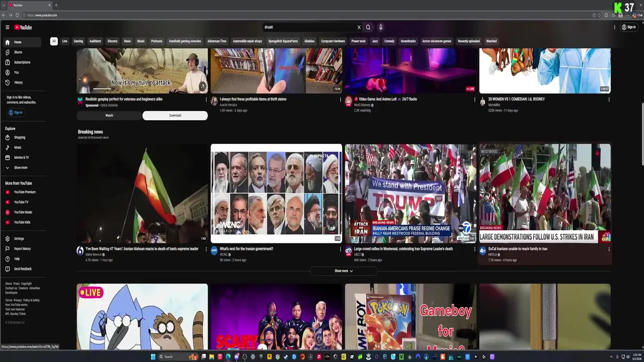644x362 pixels.
Task: Open Report history in sidebar
Action: (x=23, y=249)
